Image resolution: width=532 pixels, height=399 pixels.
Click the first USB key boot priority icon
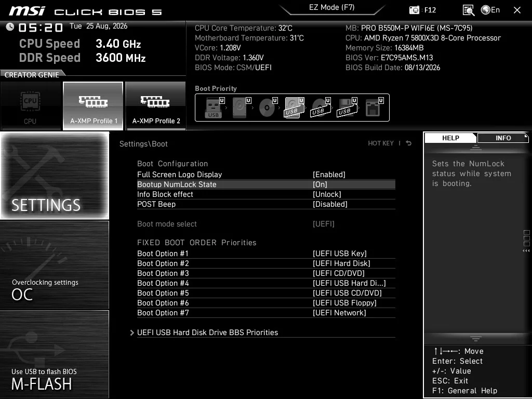pyautogui.click(x=214, y=108)
